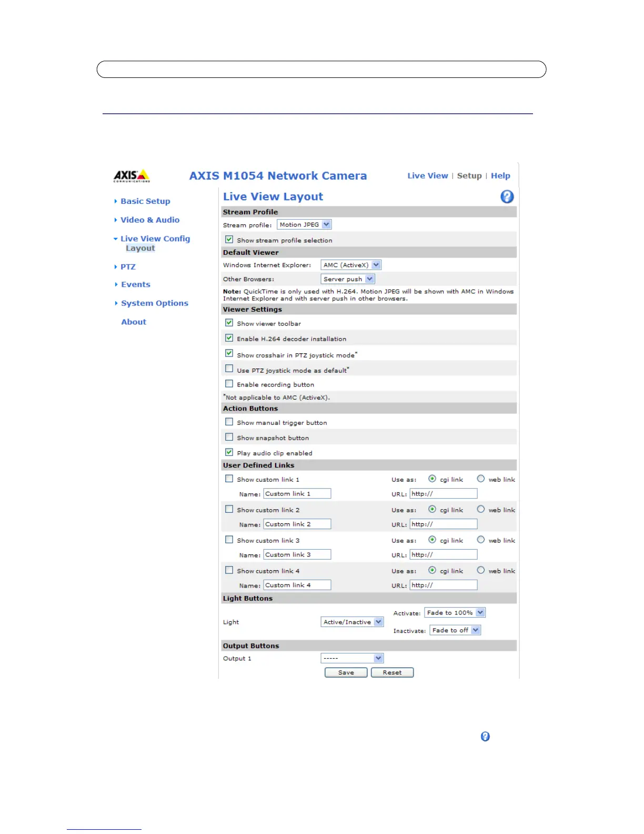The height and width of the screenshot is (834, 644).
Task: Select cgi link radio for custom link 3
Action: pyautogui.click(x=432, y=540)
